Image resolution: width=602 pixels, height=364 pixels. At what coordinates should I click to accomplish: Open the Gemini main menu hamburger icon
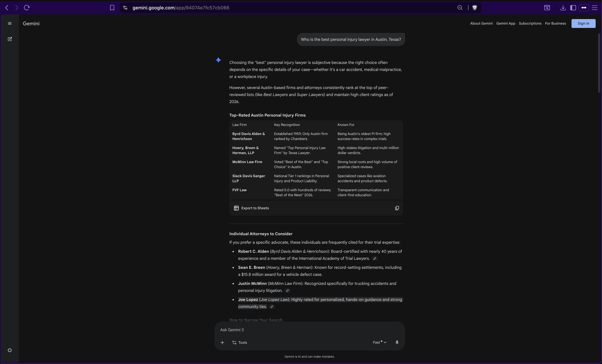(10, 23)
